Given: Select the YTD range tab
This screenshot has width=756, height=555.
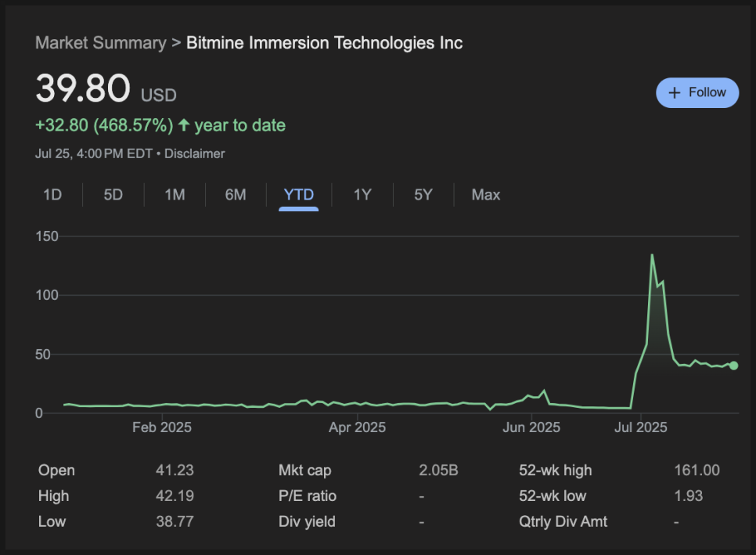Looking at the screenshot, I should point(299,195).
